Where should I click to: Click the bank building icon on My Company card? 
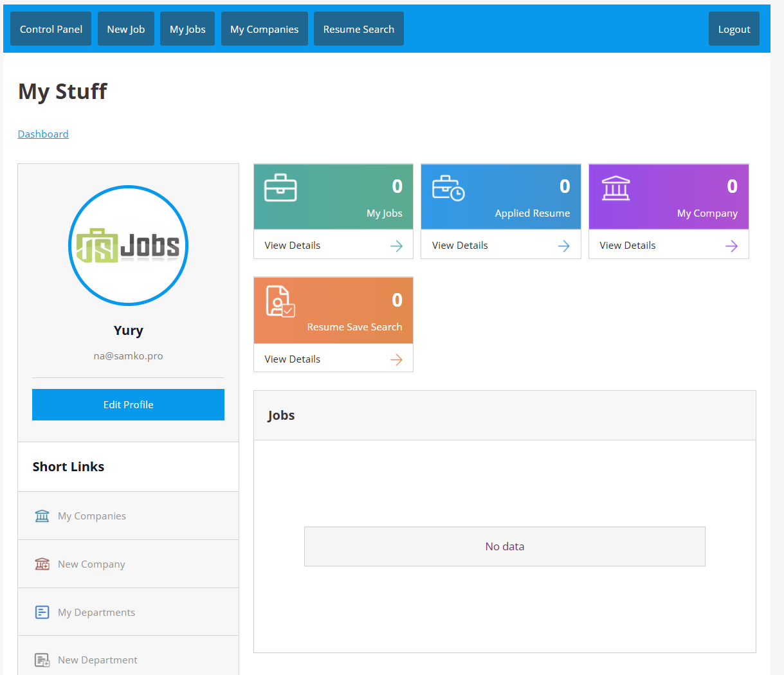point(615,188)
